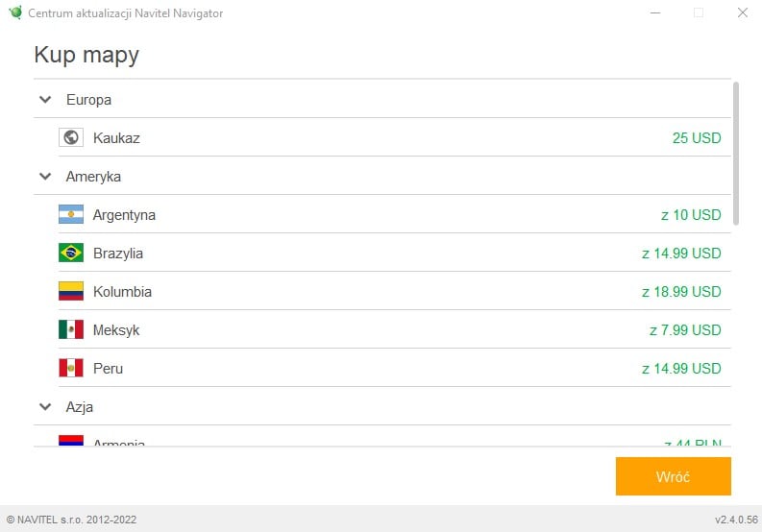Image resolution: width=762 pixels, height=532 pixels.
Task: Select the Peru map entry
Action: [x=108, y=368]
